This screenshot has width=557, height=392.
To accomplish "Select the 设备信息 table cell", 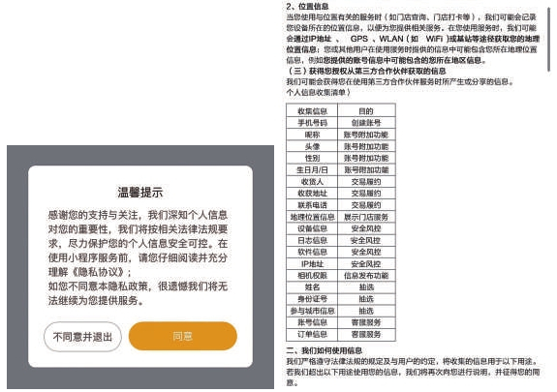I will [x=312, y=228].
